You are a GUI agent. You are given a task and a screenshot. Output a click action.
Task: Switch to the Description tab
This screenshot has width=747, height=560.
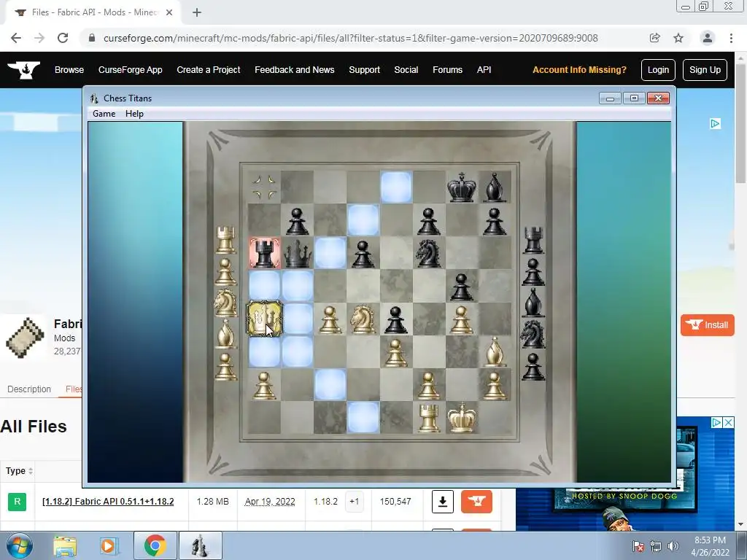(29, 389)
